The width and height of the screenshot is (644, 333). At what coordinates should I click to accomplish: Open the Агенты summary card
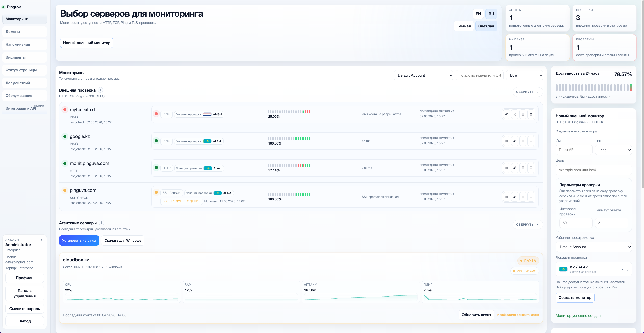(x=537, y=18)
